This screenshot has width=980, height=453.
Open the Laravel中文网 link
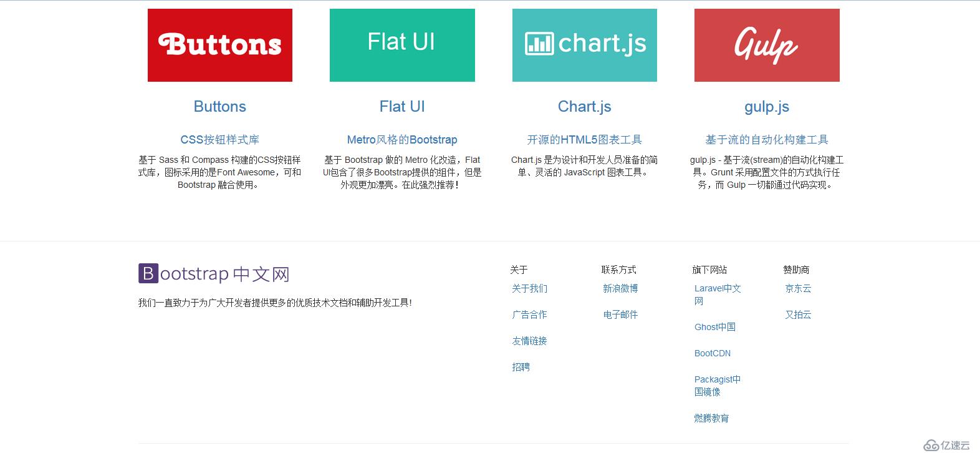click(718, 295)
